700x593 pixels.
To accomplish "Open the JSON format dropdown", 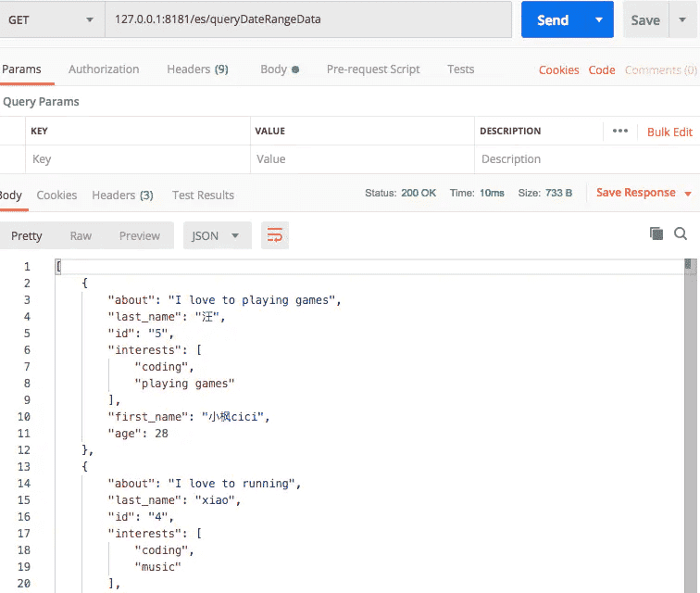I will point(218,235).
